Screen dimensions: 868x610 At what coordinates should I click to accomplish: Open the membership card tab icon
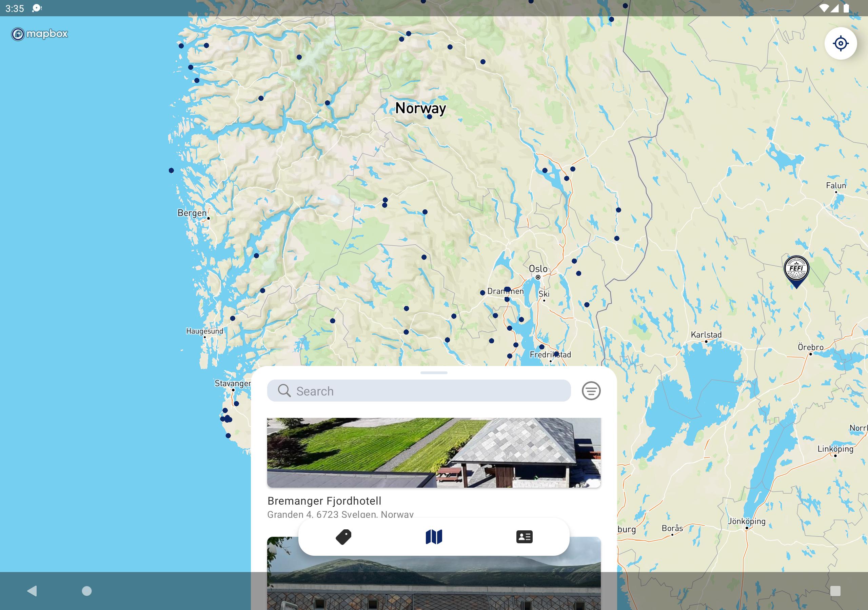524,537
